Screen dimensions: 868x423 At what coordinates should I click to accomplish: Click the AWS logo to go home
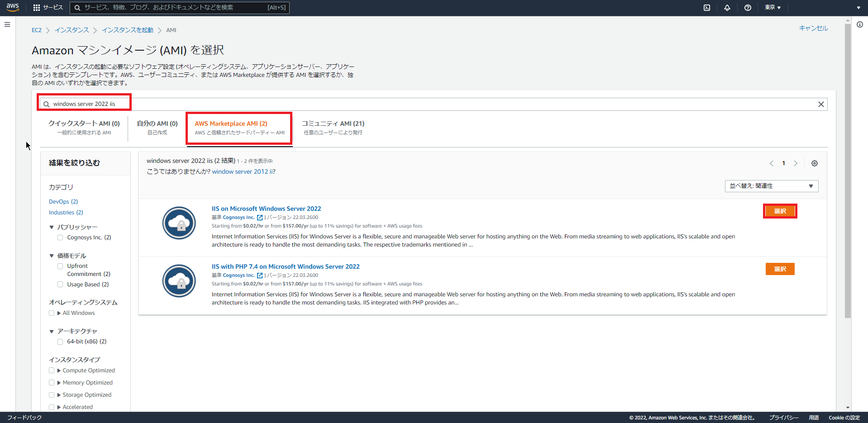click(x=12, y=7)
